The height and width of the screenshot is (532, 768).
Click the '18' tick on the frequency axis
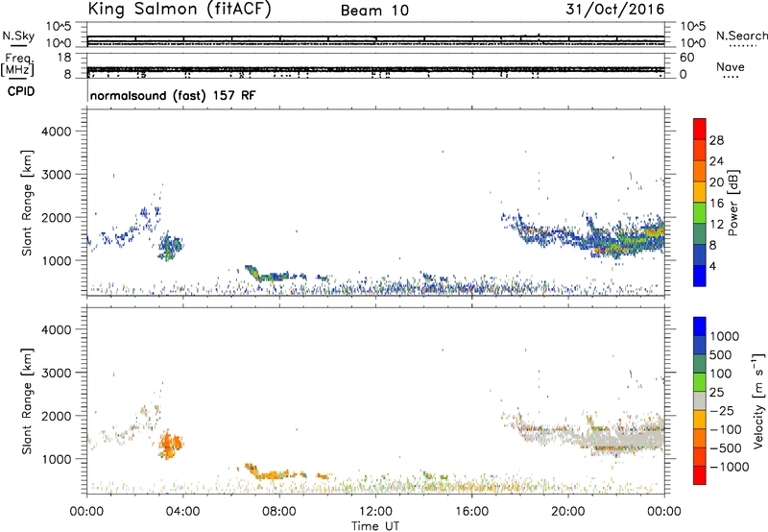[x=64, y=58]
